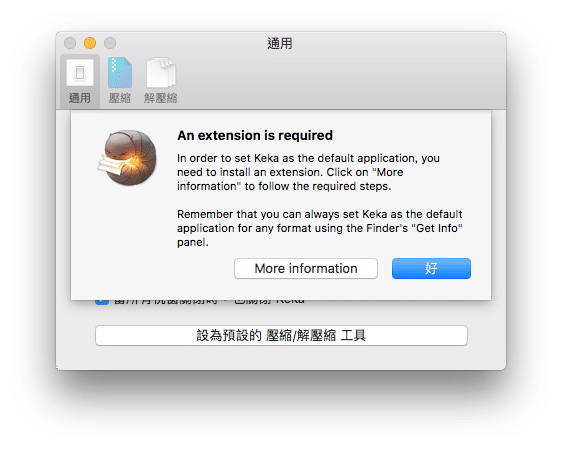Switch to the 壓縮 tab label

tap(120, 98)
